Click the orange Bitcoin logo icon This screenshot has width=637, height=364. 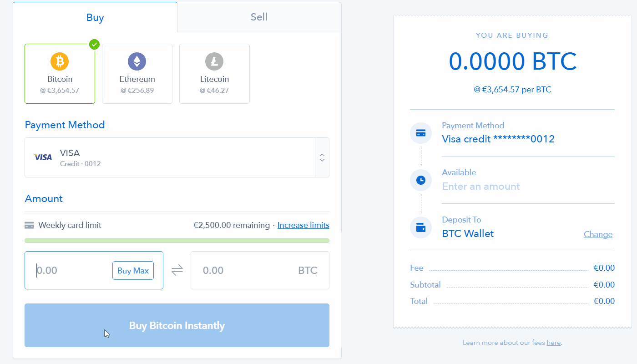tap(60, 61)
